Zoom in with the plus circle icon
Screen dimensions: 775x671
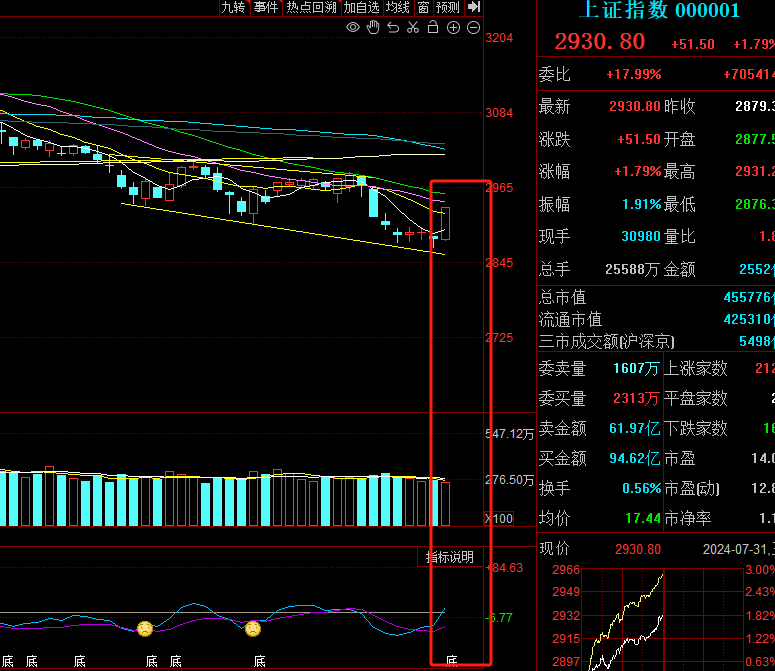[453, 28]
